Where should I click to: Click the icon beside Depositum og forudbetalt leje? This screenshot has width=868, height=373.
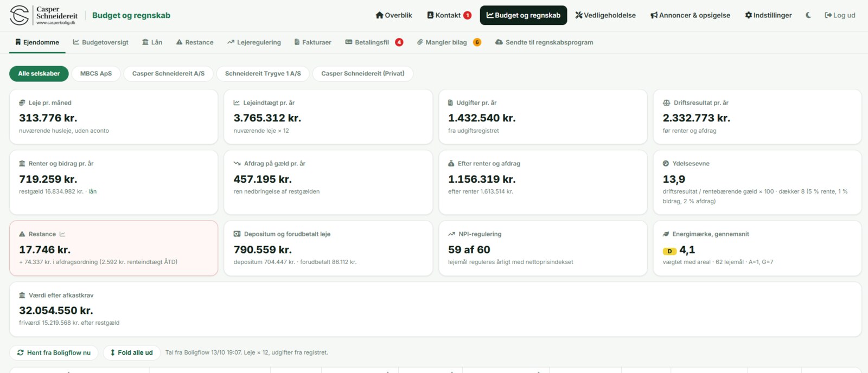[x=237, y=234]
